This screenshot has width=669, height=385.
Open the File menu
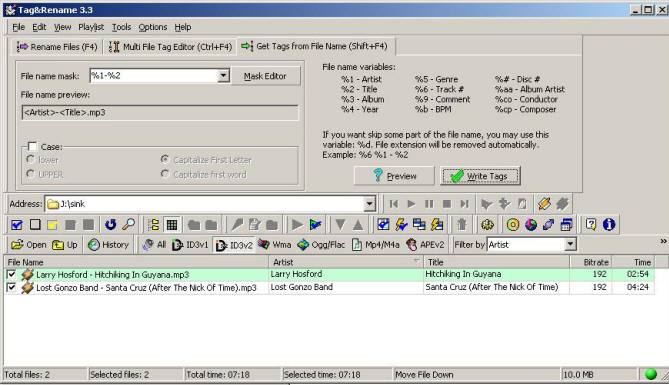(x=18, y=27)
